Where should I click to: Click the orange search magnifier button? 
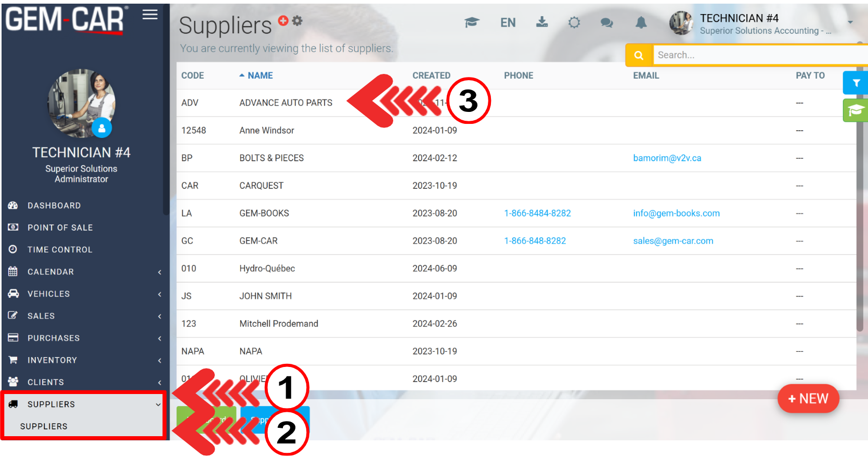(639, 55)
